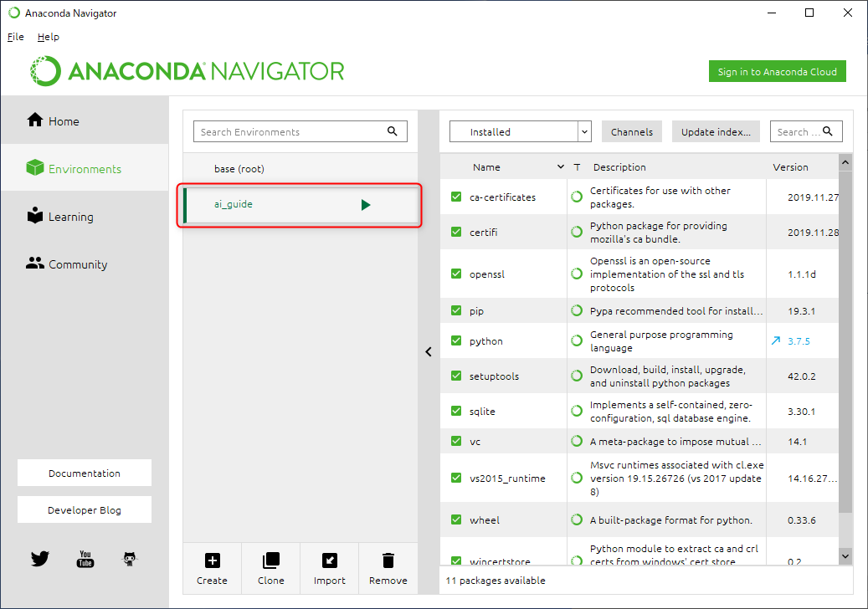868x609 pixels.
Task: Click the Update index button
Action: click(x=715, y=131)
